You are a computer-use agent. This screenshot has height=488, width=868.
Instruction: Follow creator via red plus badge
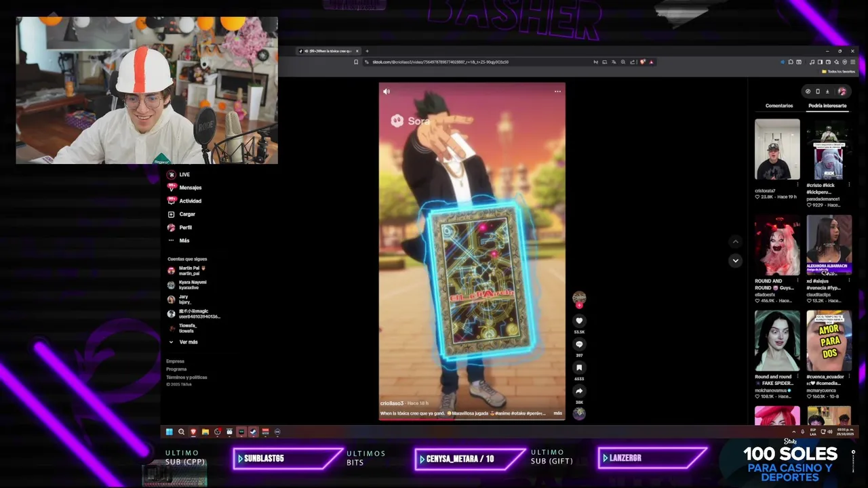coord(579,305)
